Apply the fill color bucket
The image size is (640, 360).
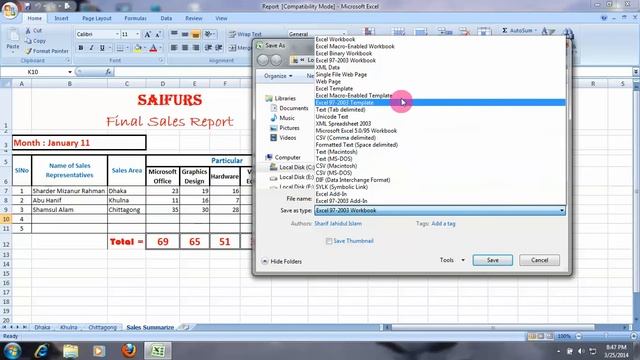pos(138,48)
